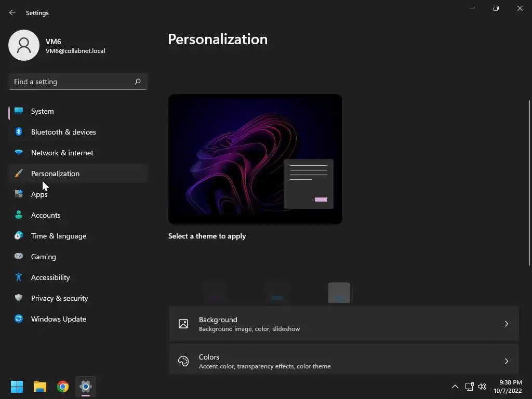The width and height of the screenshot is (532, 399).
Task: Select Network & internet
Action: [x=78, y=153]
